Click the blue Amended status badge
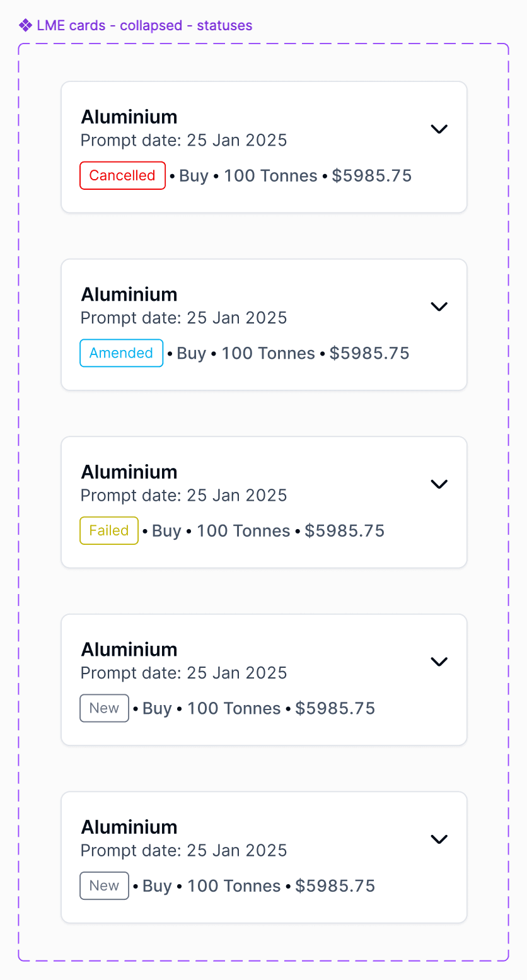Viewport: 527px width, 980px height. (121, 353)
